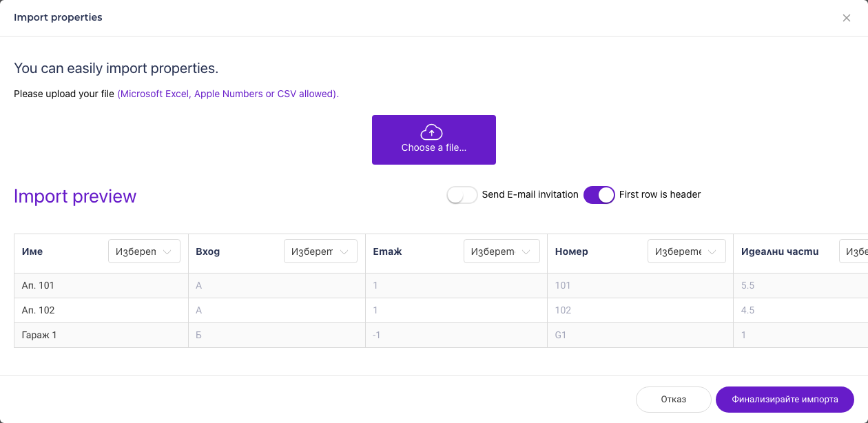868x423 pixels.
Task: Click the Финализирайте импорта button
Action: point(785,400)
